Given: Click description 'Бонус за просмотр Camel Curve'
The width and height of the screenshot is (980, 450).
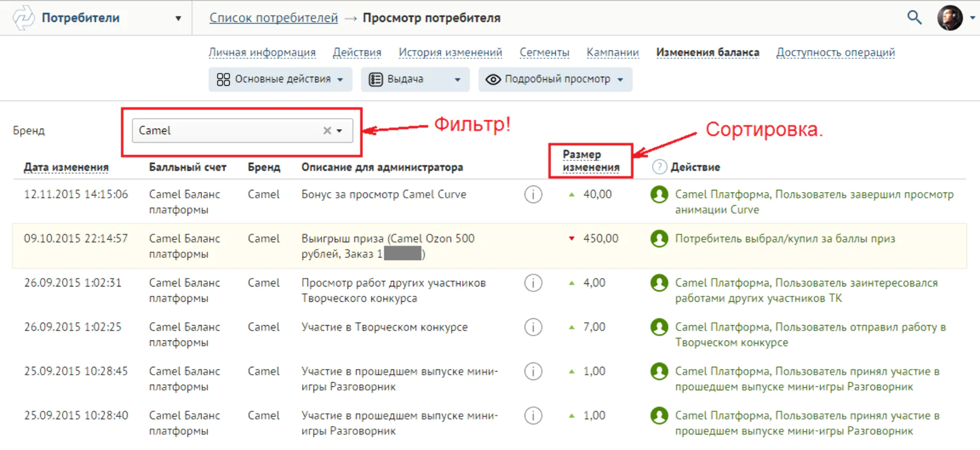Looking at the screenshot, I should [384, 195].
